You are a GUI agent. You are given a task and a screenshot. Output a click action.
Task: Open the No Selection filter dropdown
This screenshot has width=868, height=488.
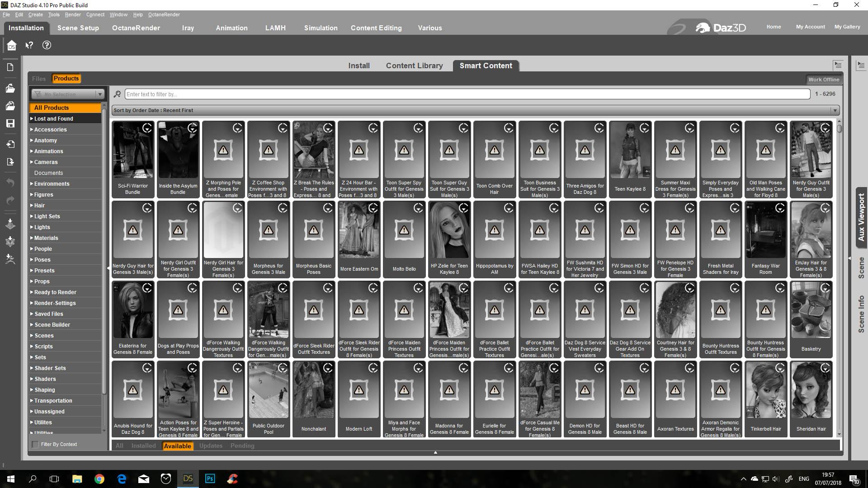[x=68, y=94]
